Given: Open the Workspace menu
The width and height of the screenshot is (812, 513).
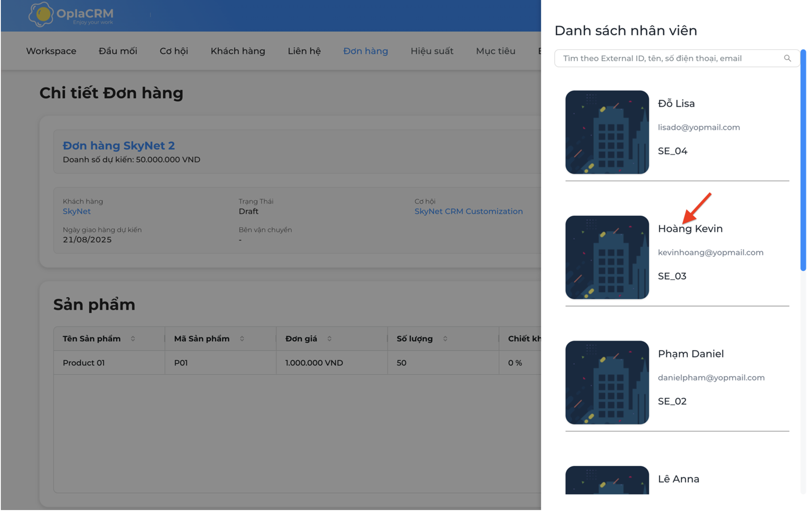Looking at the screenshot, I should point(51,51).
